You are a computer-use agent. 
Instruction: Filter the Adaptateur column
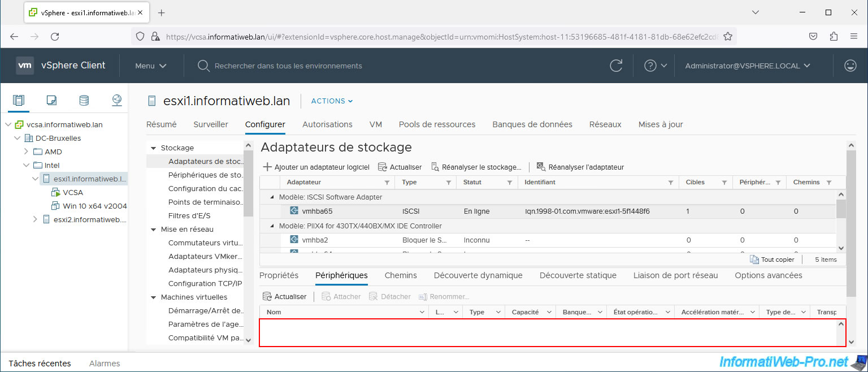point(387,183)
